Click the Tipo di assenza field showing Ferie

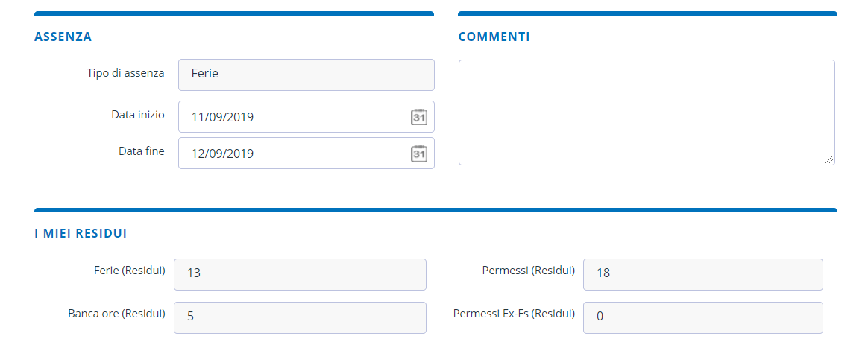point(306,75)
